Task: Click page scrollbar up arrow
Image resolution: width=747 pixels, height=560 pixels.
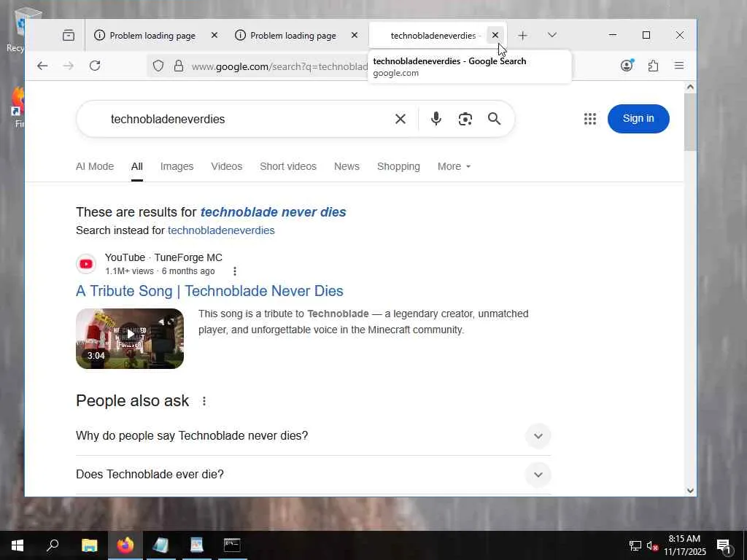Action: pyautogui.click(x=690, y=87)
